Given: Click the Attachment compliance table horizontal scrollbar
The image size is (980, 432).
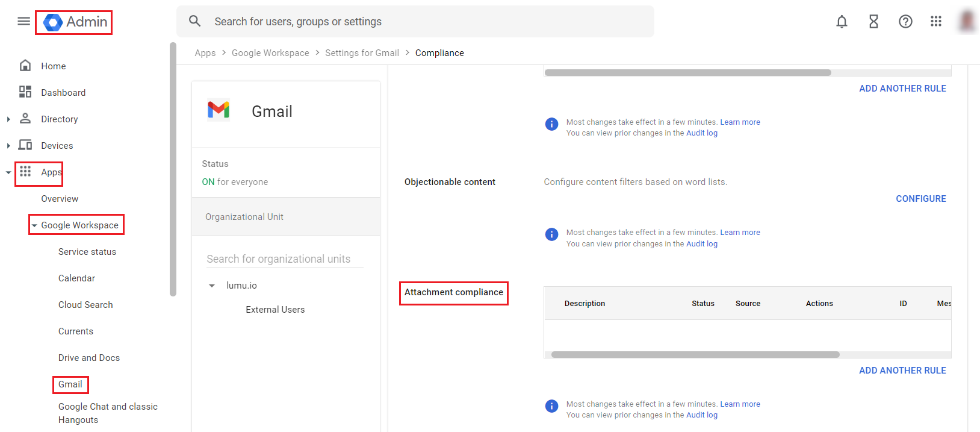Looking at the screenshot, I should (x=695, y=355).
